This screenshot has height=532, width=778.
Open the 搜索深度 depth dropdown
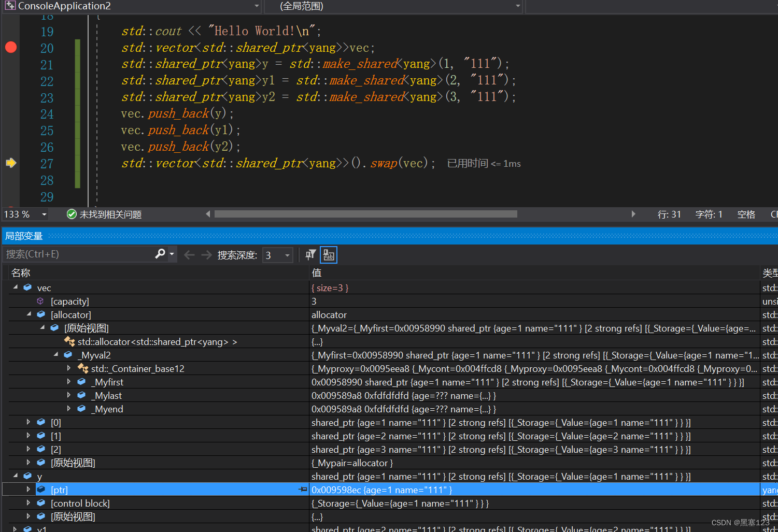pyautogui.click(x=287, y=255)
